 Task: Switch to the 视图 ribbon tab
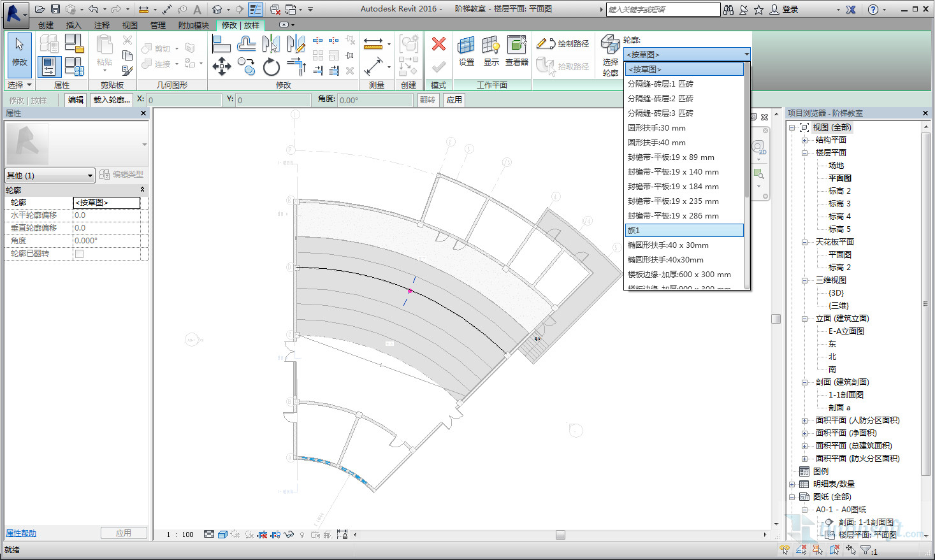[x=129, y=25]
